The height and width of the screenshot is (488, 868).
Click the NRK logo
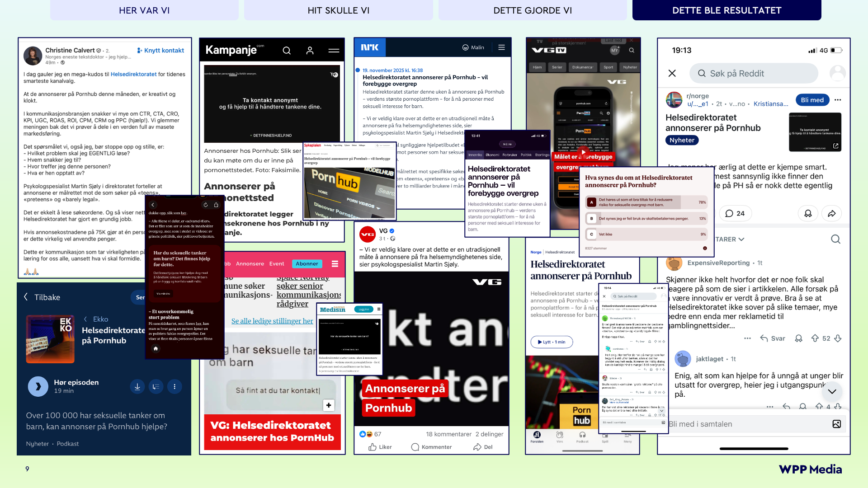[x=370, y=47]
